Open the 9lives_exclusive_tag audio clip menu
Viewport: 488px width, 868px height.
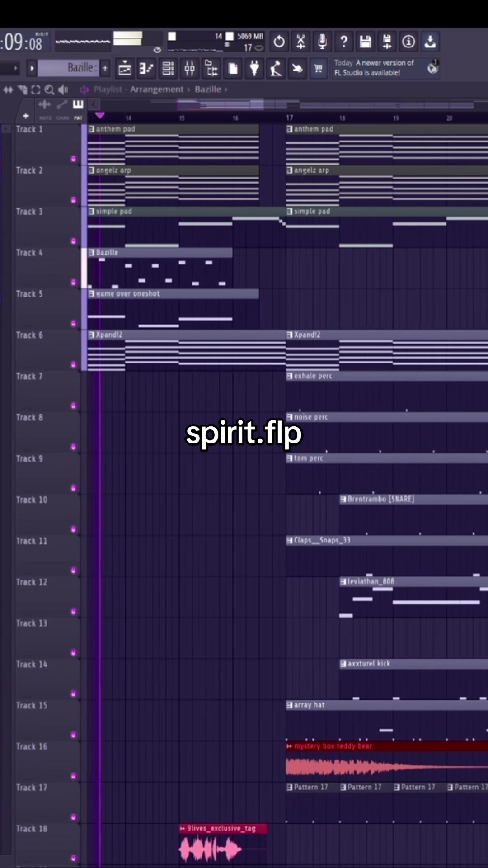pos(183,828)
